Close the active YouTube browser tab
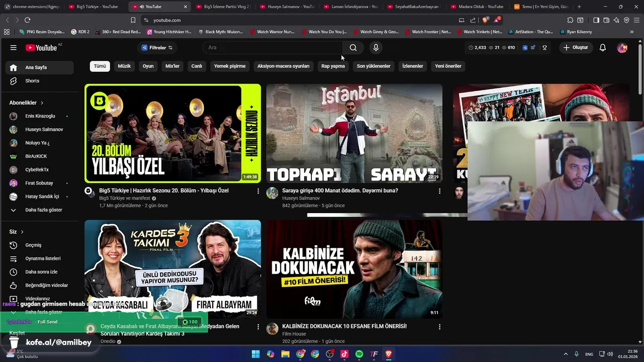The height and width of the screenshot is (362, 644). click(185, 7)
